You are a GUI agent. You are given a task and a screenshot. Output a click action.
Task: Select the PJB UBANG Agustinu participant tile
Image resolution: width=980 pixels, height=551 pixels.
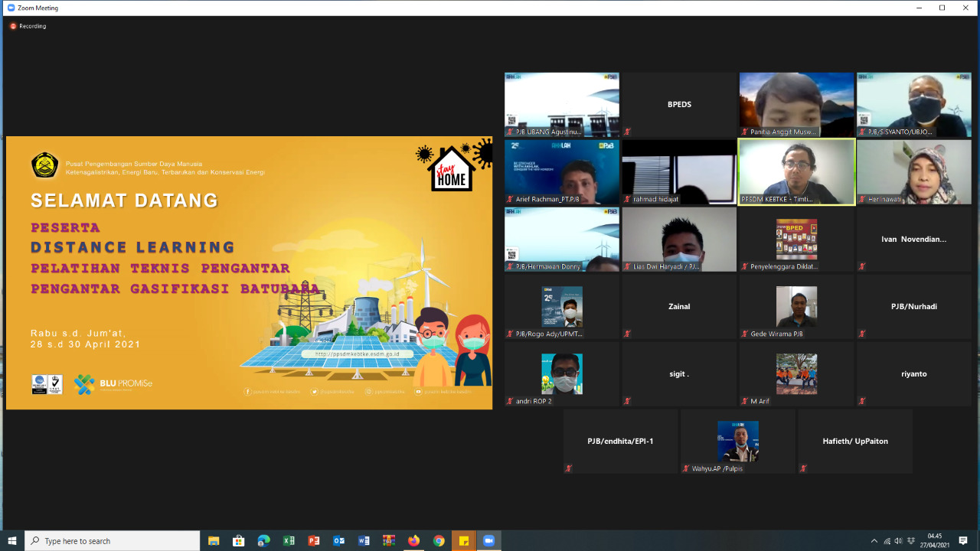[561, 105]
